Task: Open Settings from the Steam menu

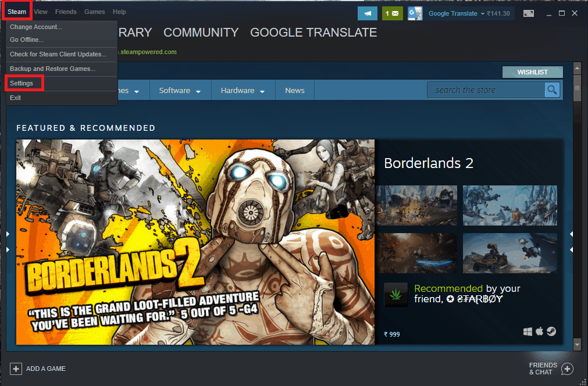Action: 22,83
